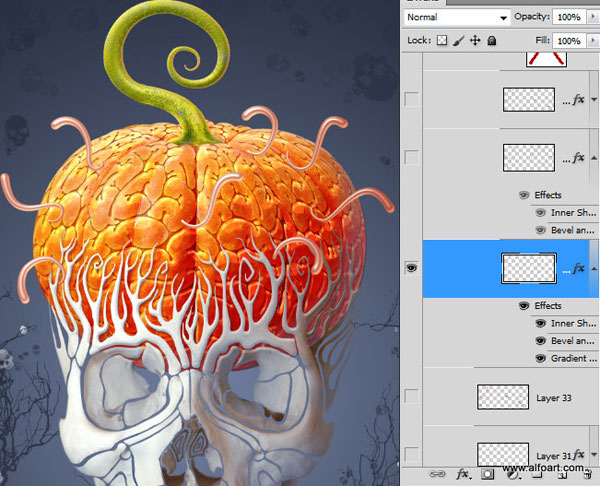The height and width of the screenshot is (486, 600).
Task: Delete layer with trash icon
Action: [x=586, y=475]
